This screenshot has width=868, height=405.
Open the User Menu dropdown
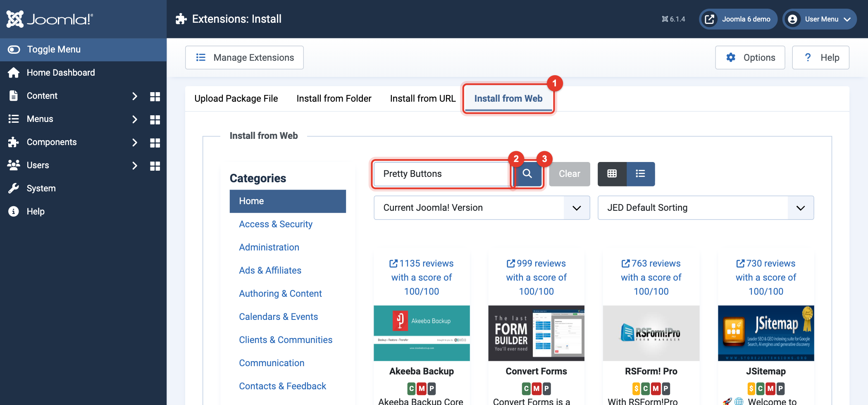pyautogui.click(x=820, y=19)
